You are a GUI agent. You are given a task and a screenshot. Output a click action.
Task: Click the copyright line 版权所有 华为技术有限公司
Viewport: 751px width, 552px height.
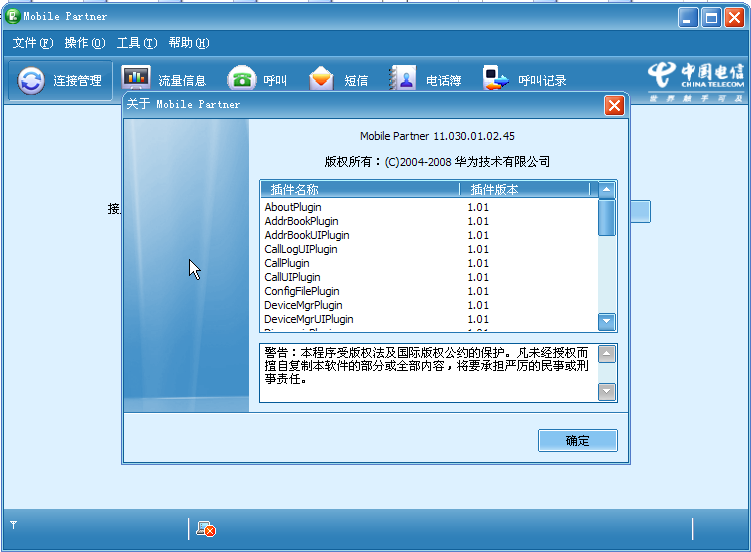tap(437, 162)
